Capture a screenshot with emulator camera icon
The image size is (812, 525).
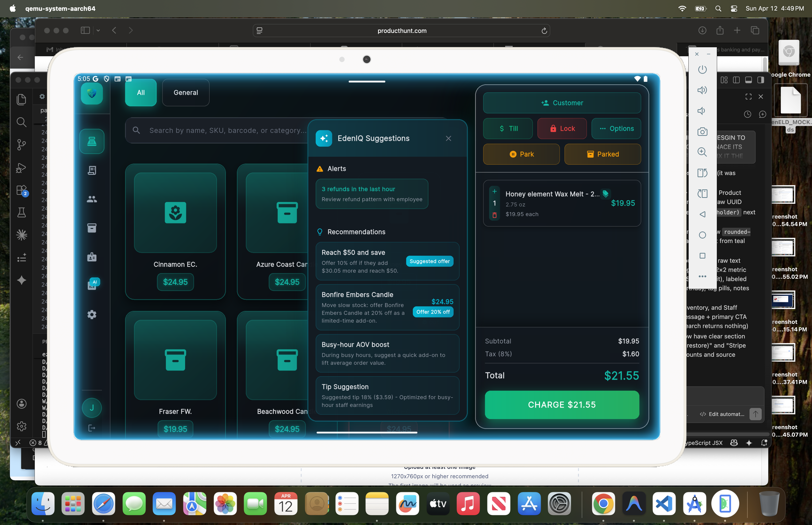(703, 132)
